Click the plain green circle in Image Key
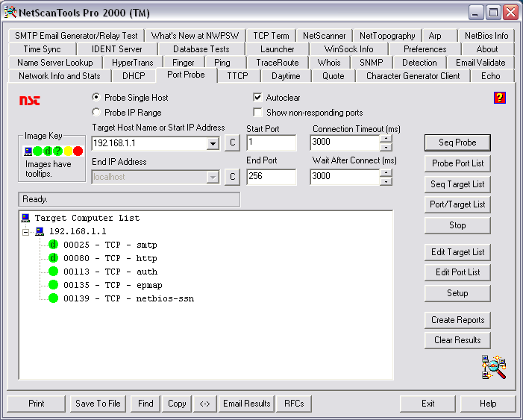This screenshot has width=523, height=420. 38,151
